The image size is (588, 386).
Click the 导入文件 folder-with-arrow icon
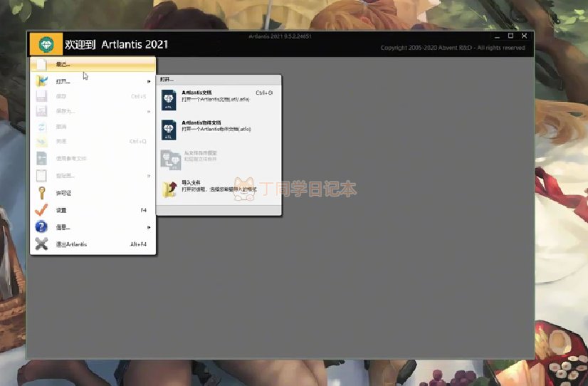(x=169, y=189)
